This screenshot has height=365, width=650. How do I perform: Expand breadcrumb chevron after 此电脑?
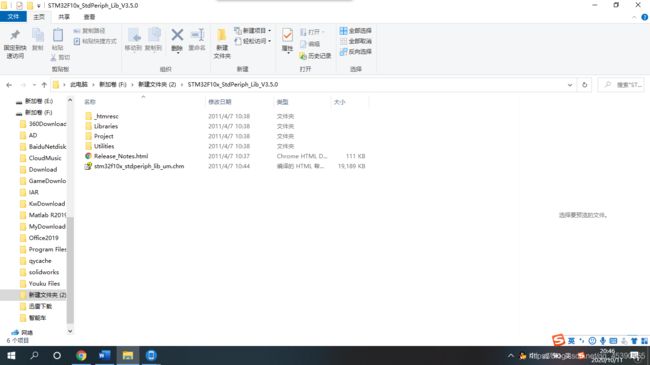93,85
